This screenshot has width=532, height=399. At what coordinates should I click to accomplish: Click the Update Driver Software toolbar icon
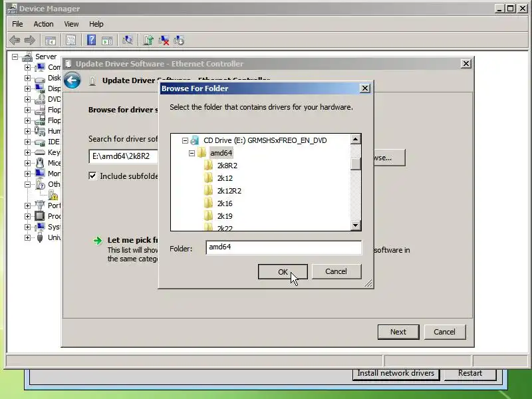click(148, 41)
